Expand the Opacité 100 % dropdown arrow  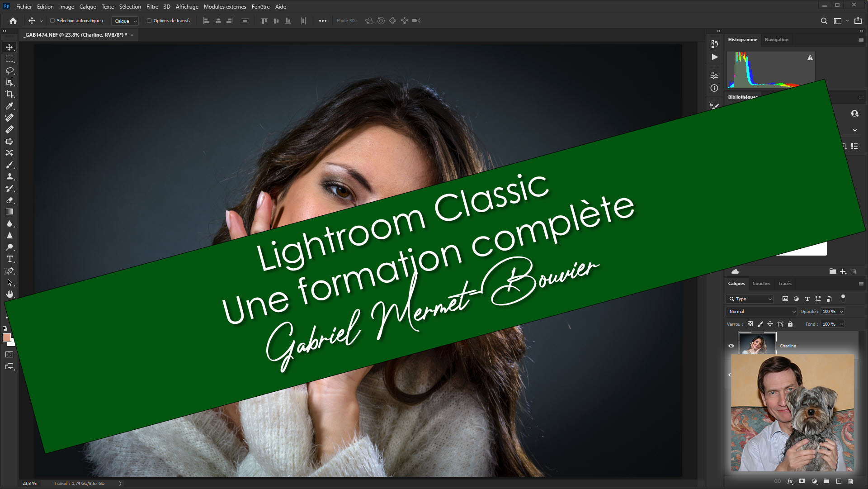pos(841,312)
